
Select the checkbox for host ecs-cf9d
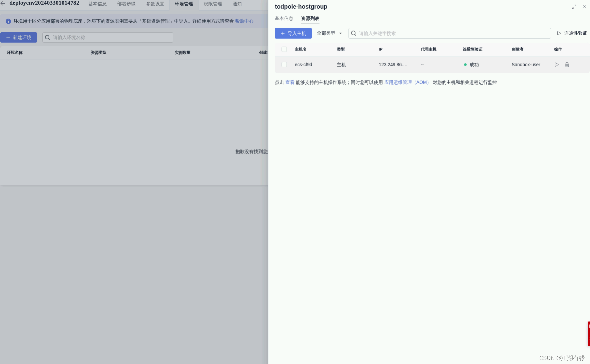(x=284, y=64)
